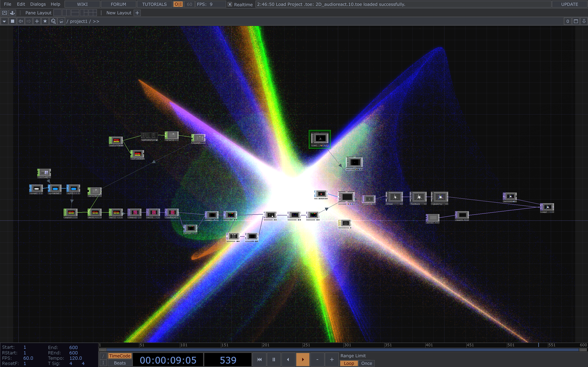
Task: Open the Edit menu
Action: tap(21, 4)
